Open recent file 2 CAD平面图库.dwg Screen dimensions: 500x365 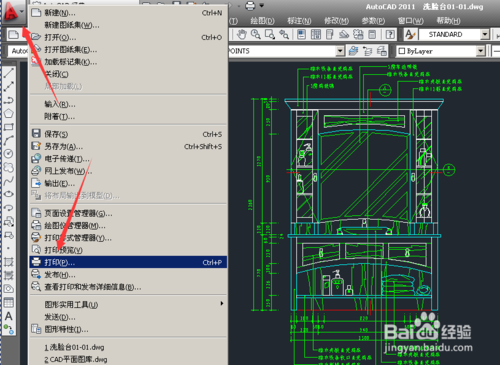pyautogui.click(x=128, y=360)
